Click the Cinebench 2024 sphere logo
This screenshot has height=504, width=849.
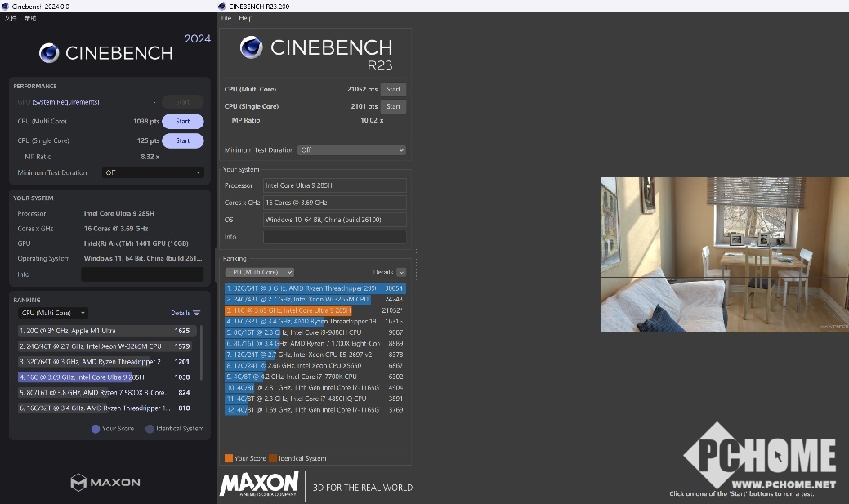click(49, 53)
